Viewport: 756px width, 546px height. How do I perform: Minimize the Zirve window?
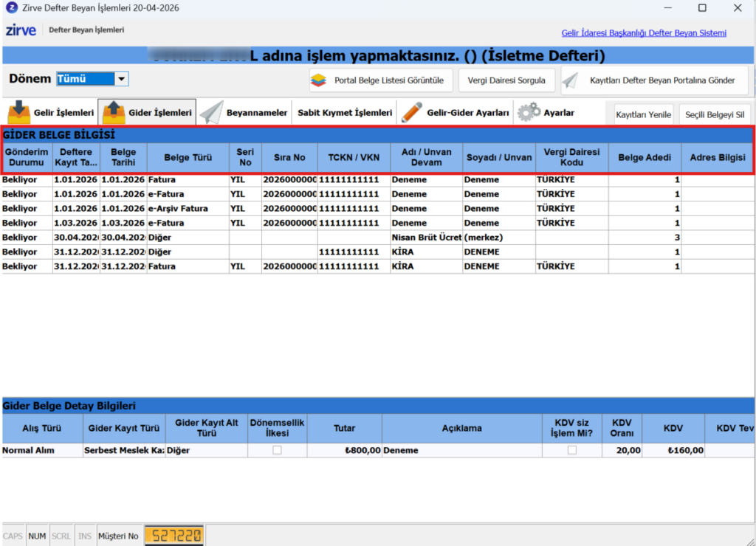click(x=667, y=7)
